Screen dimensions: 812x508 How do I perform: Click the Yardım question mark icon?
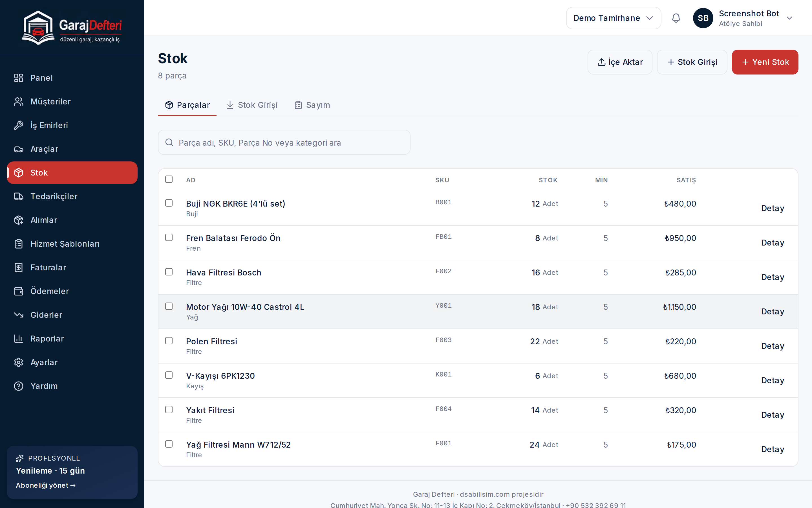click(18, 386)
